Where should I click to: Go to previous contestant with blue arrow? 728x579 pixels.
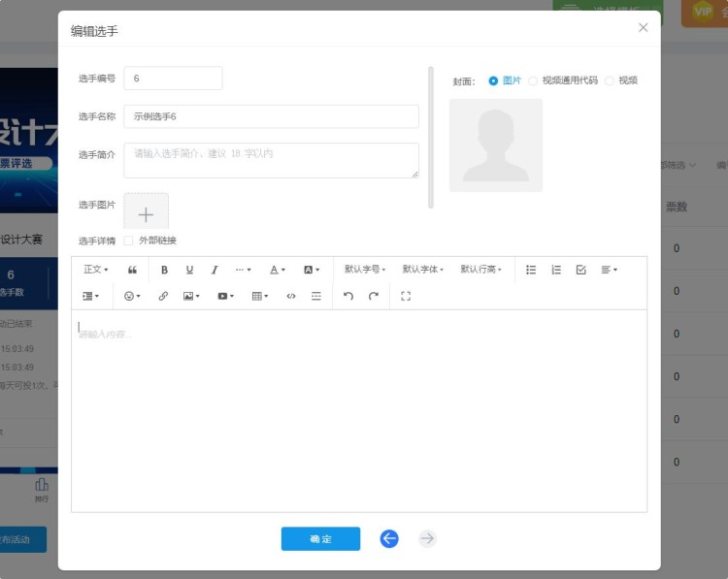coord(389,538)
